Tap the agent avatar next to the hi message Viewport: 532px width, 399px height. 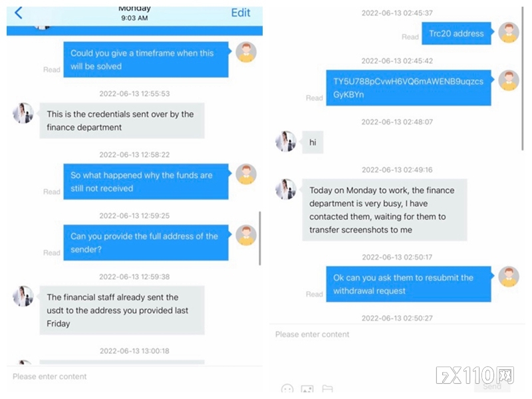286,142
